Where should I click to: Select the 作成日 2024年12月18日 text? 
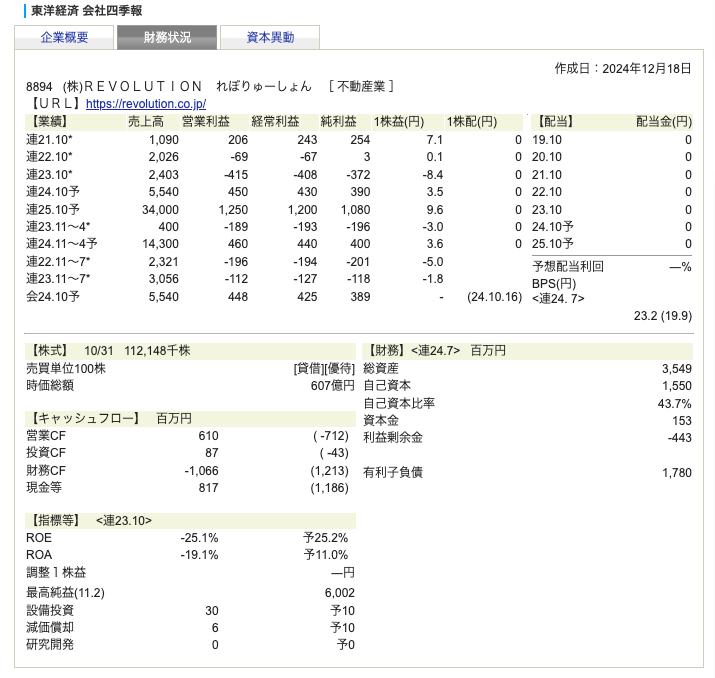(x=622, y=68)
